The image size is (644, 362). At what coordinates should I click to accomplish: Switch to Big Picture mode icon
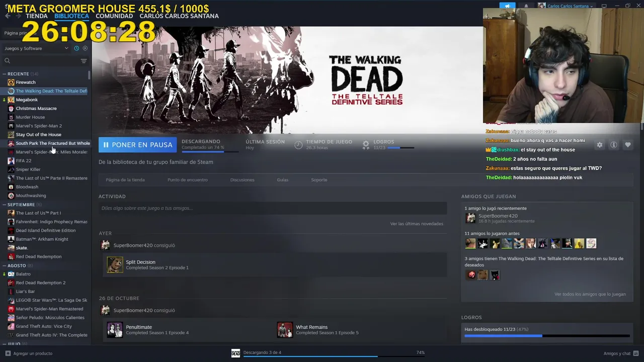pos(604,6)
